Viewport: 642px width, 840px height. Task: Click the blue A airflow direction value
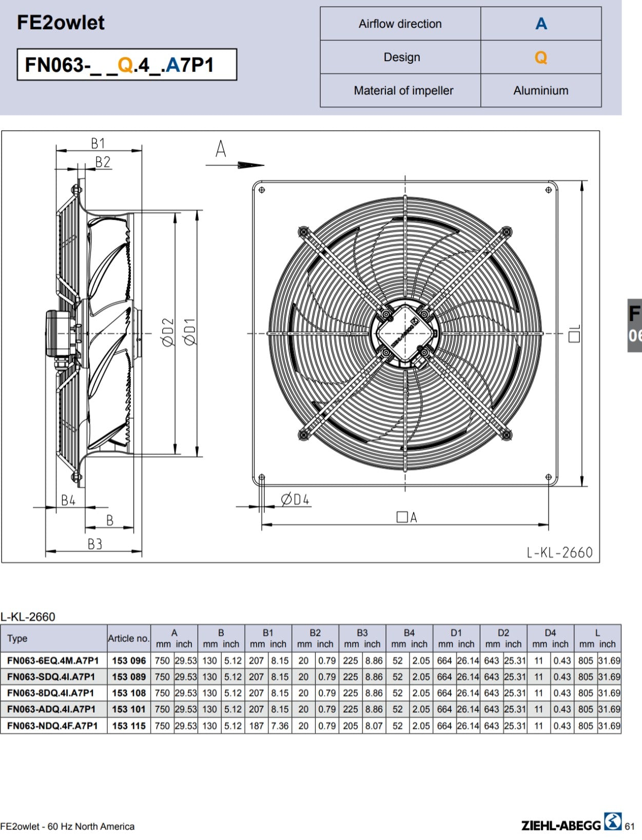[541, 24]
